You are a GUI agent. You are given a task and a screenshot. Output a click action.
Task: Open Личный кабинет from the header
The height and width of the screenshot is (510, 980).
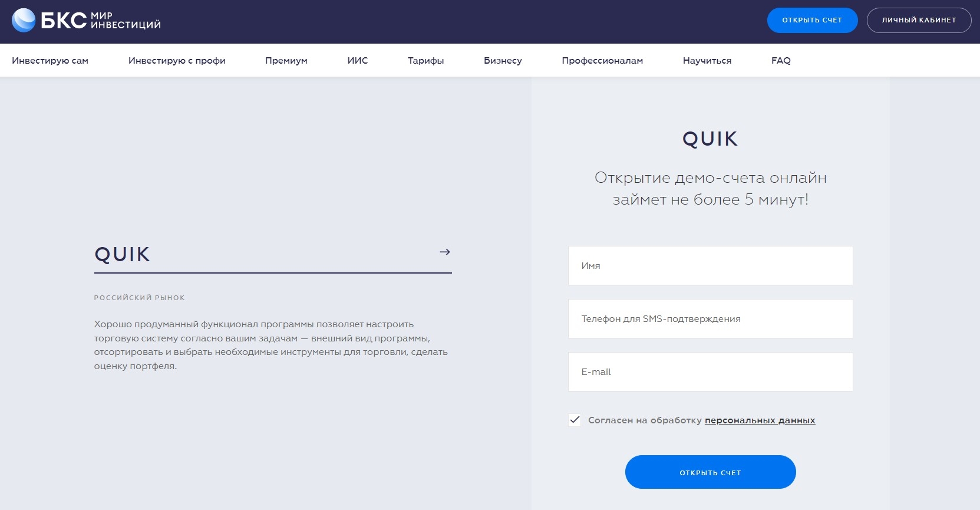point(919,20)
